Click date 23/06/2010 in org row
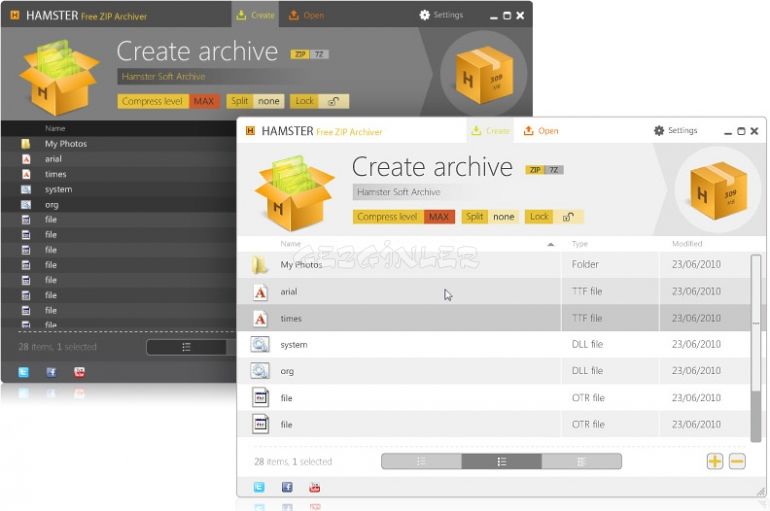The width and height of the screenshot is (770, 511). pos(696,371)
